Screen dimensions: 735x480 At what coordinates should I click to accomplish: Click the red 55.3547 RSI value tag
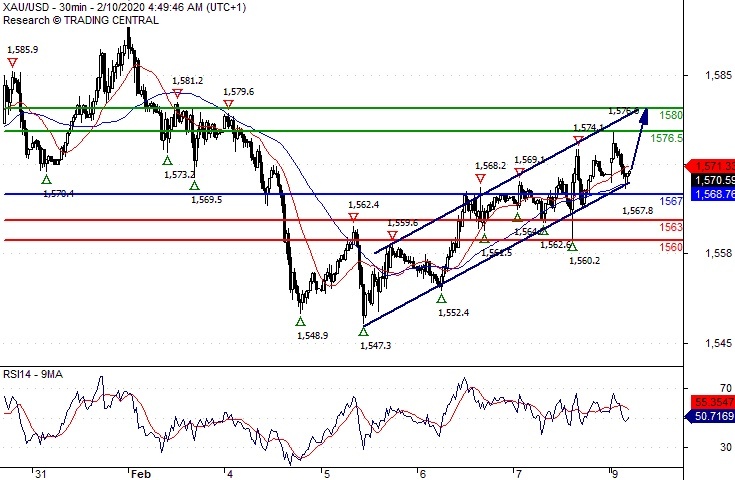click(x=713, y=402)
